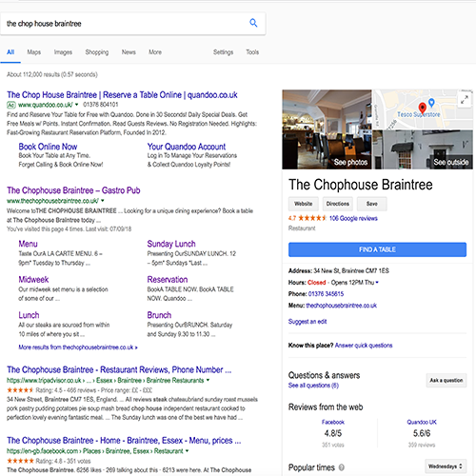Switch to the Maps tab
Screen dimensions: 476x476
(x=34, y=52)
